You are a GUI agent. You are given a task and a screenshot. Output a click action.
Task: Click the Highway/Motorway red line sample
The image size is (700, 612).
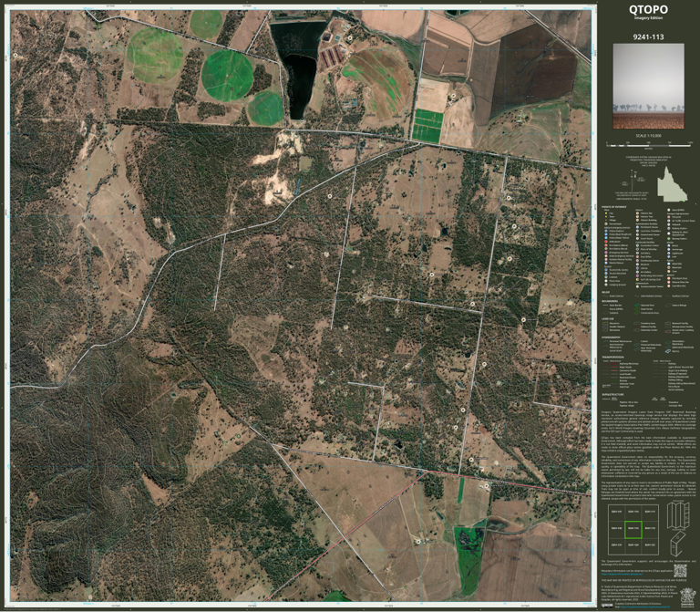point(614,364)
